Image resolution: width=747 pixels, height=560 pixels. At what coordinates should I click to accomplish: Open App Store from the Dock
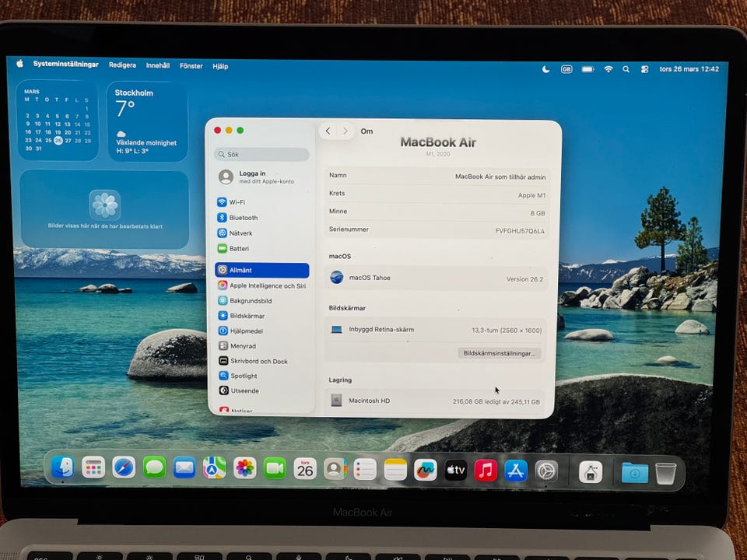(516, 471)
